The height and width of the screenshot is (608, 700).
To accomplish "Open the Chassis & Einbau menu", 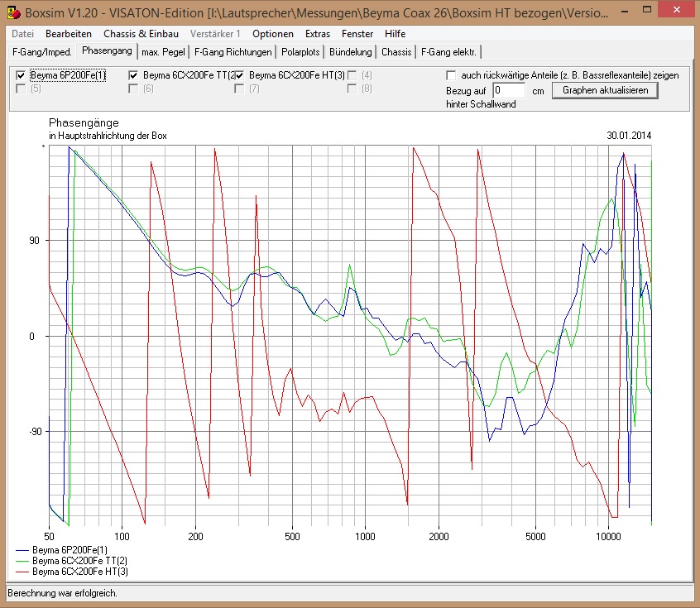I will [141, 34].
